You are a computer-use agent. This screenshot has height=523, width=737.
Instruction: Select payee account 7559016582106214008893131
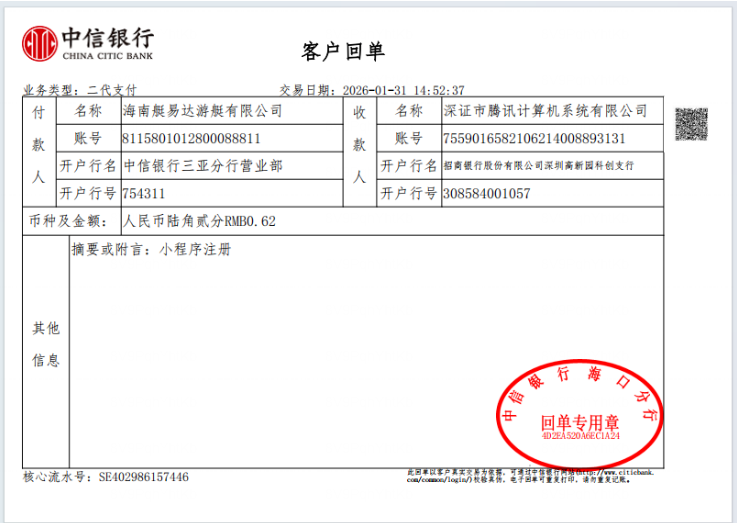pos(534,138)
